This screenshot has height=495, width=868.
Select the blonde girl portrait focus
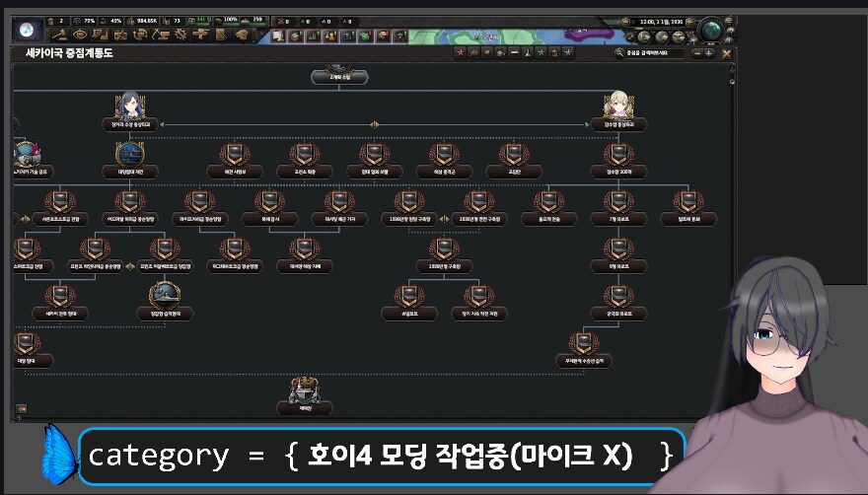(618, 106)
